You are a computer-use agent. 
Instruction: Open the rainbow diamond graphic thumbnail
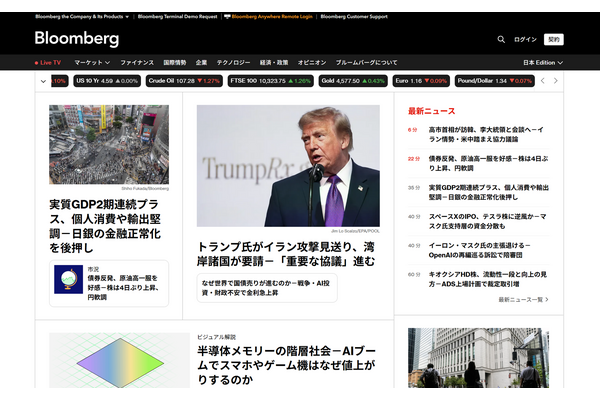click(x=119, y=360)
